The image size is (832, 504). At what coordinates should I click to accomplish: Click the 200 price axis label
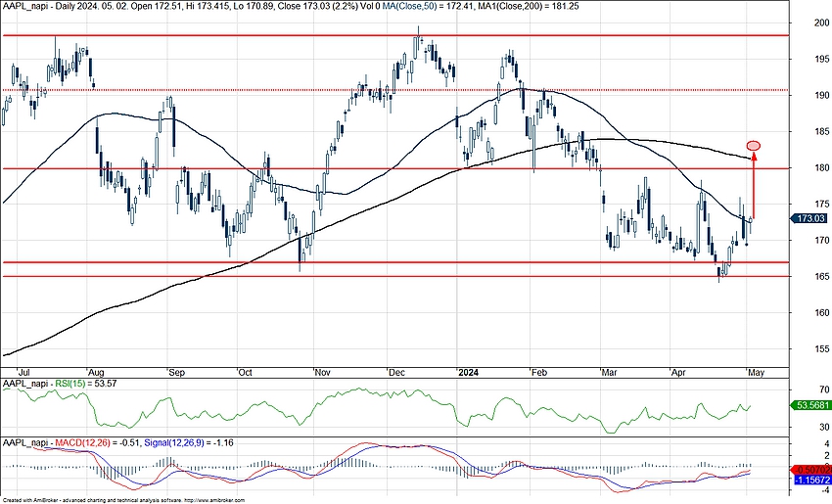click(x=822, y=23)
